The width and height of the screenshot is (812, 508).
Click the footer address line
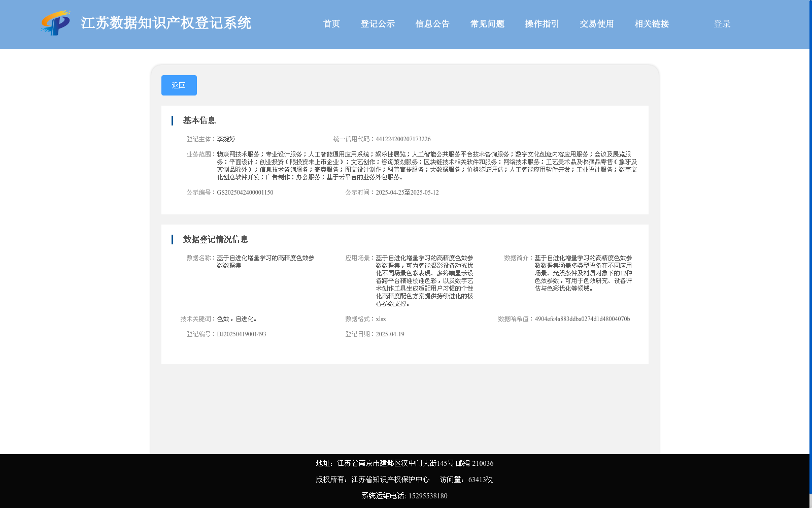tap(404, 463)
